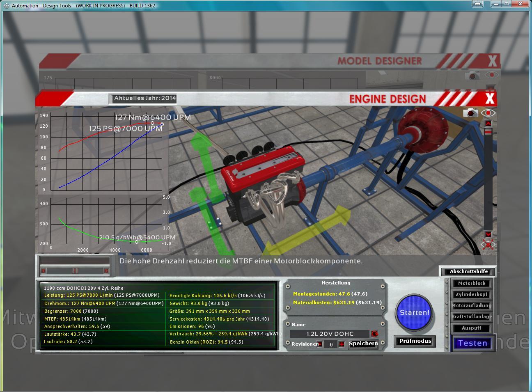Click the red reset icon beside engine name
The height and width of the screenshot is (392, 532).
tap(374, 334)
